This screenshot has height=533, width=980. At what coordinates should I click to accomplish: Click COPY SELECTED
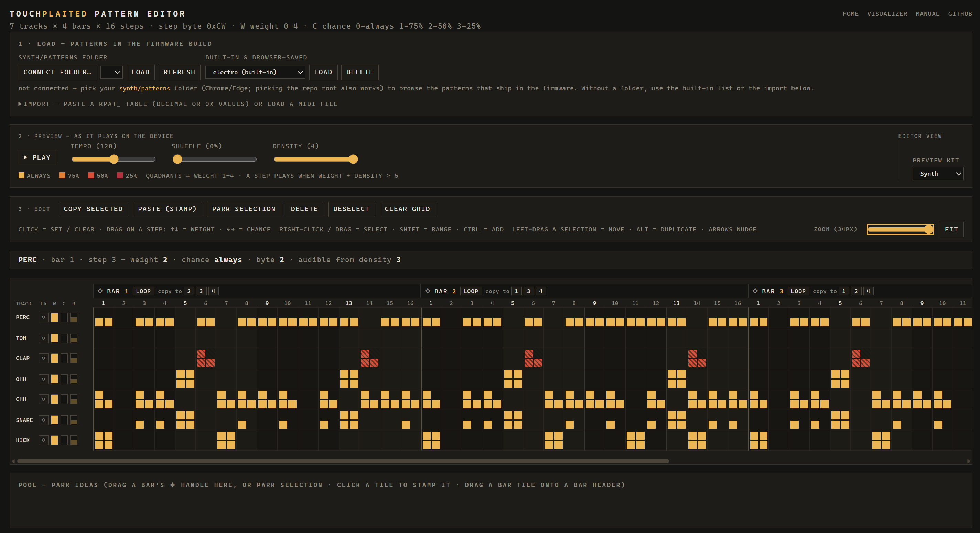[x=93, y=209]
